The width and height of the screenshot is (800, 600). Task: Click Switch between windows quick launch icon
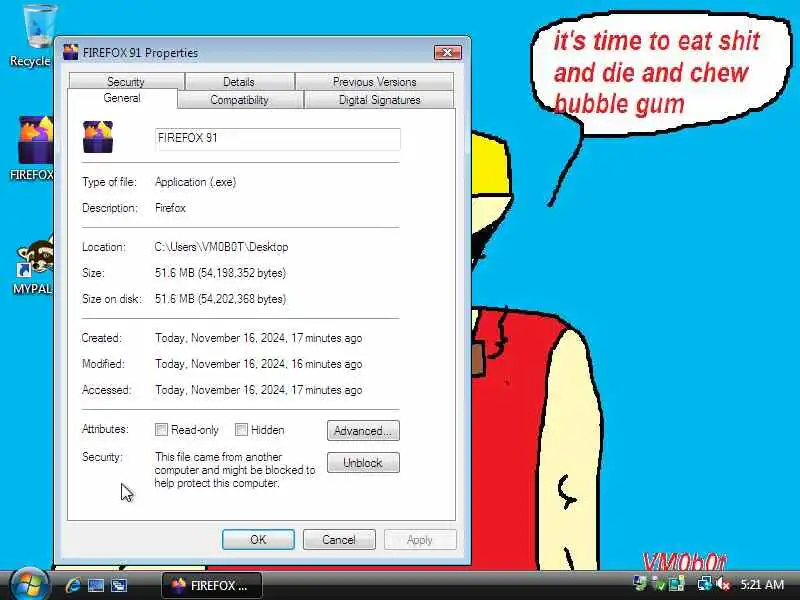(119, 585)
